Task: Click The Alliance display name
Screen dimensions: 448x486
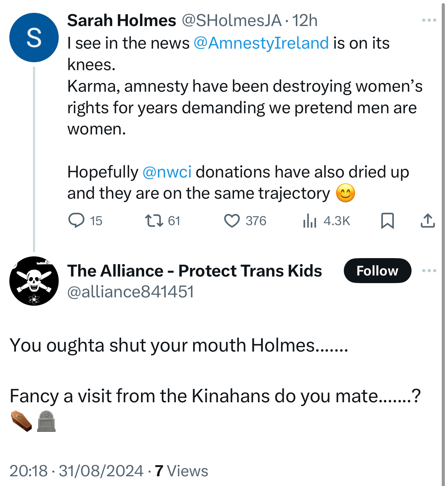Action: 194,271
